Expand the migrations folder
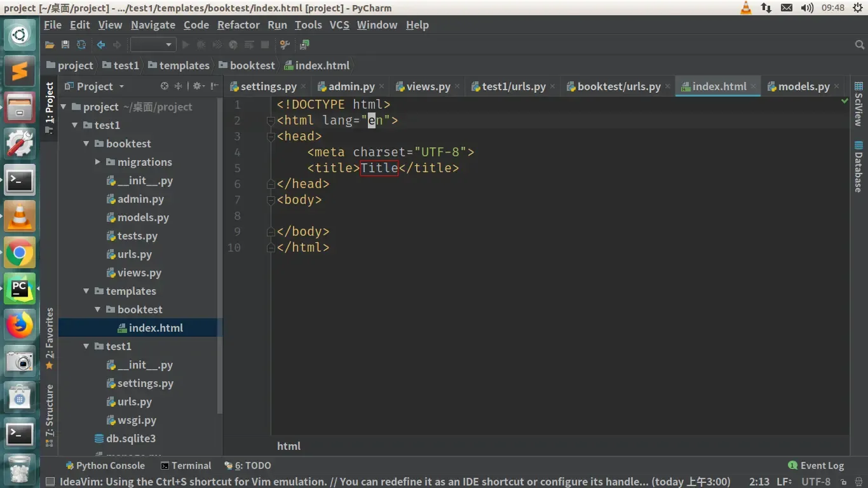Image resolution: width=868 pixels, height=488 pixels. [x=98, y=162]
